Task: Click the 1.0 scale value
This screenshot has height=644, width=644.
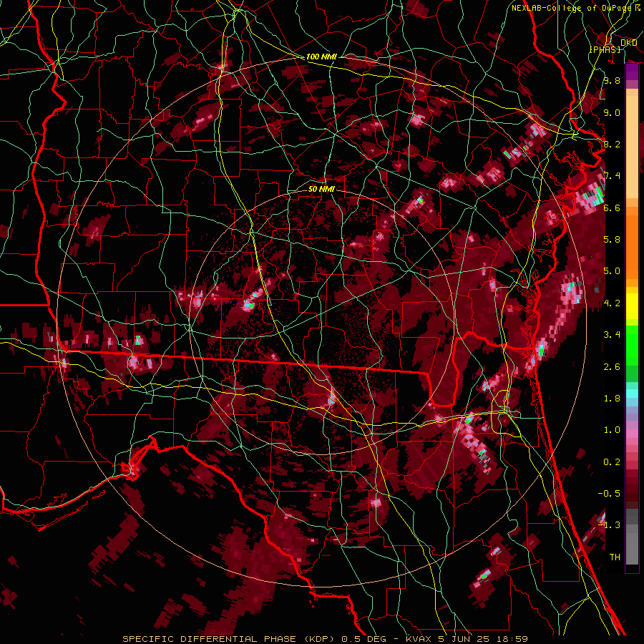Action: [612, 430]
